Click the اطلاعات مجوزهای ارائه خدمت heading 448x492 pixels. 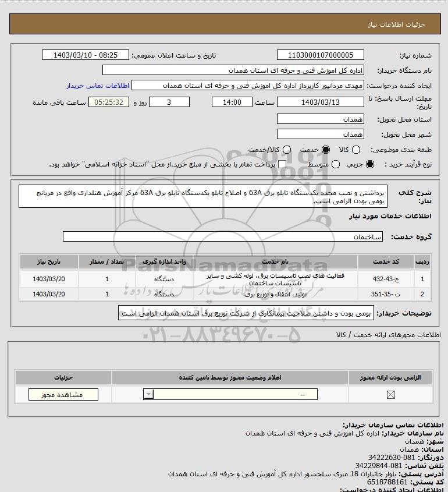pyautogui.click(x=389, y=335)
